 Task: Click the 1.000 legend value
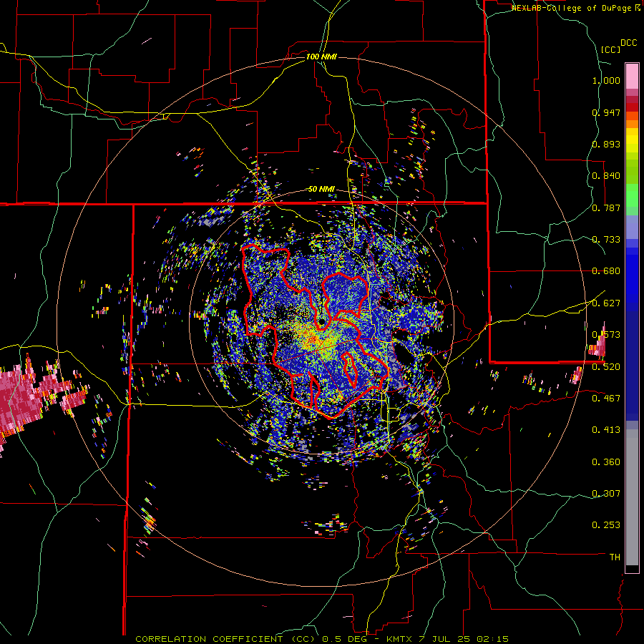(x=606, y=80)
